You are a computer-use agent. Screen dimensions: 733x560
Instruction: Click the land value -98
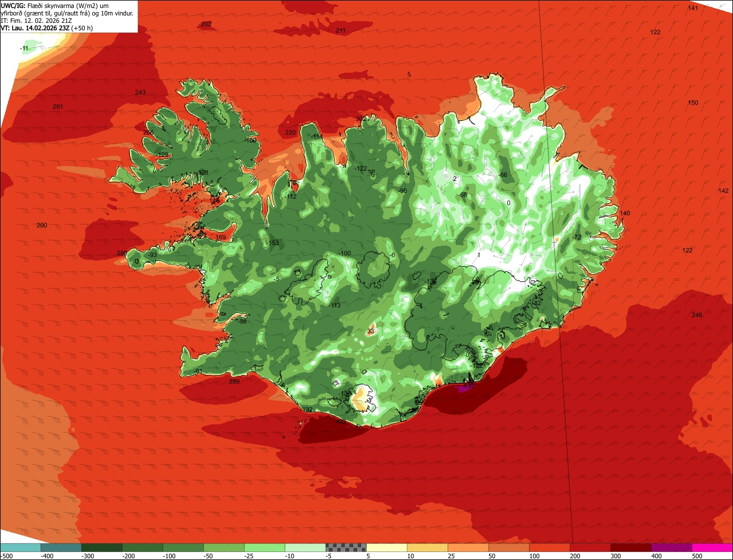(242, 321)
